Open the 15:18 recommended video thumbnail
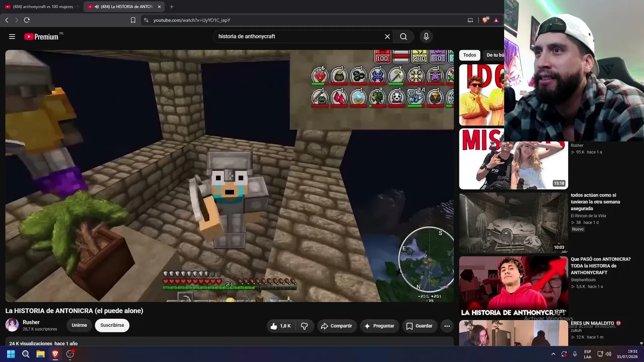Image resolution: width=644 pixels, height=362 pixels. 513,159
